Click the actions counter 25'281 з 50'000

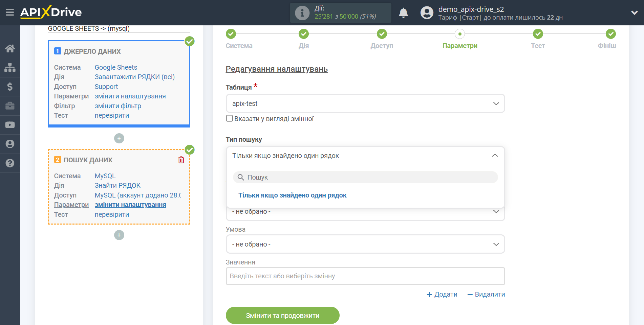click(x=345, y=17)
